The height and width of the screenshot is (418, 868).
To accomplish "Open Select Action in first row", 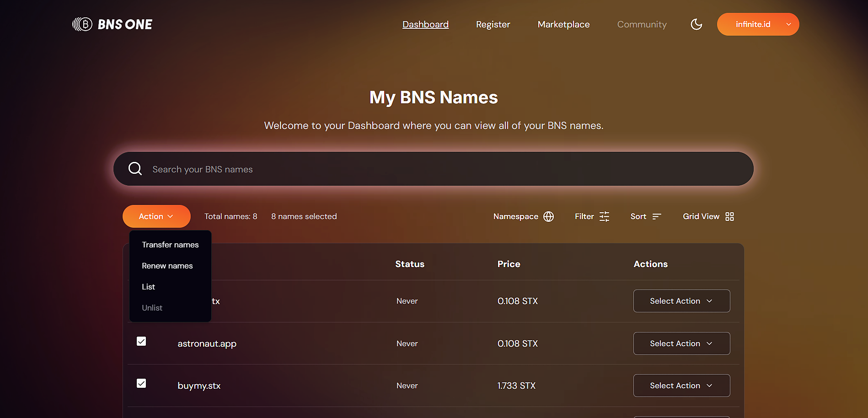I will [681, 301].
